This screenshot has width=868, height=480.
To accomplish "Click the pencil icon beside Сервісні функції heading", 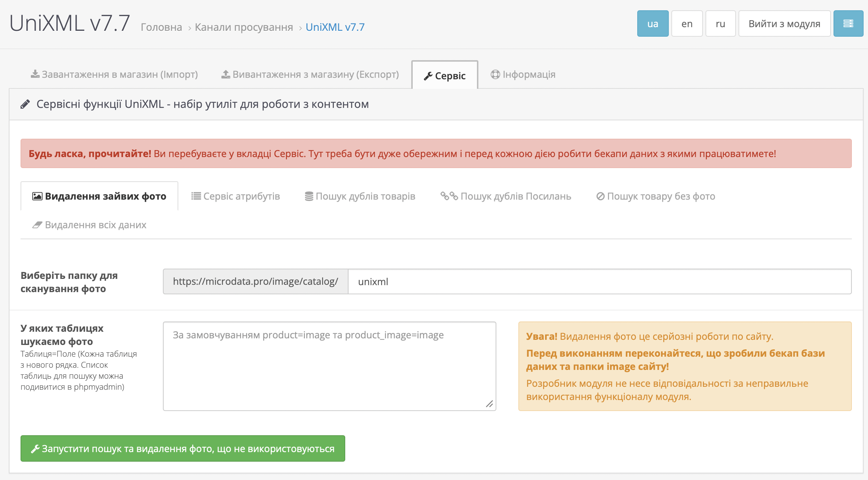I will click(25, 104).
